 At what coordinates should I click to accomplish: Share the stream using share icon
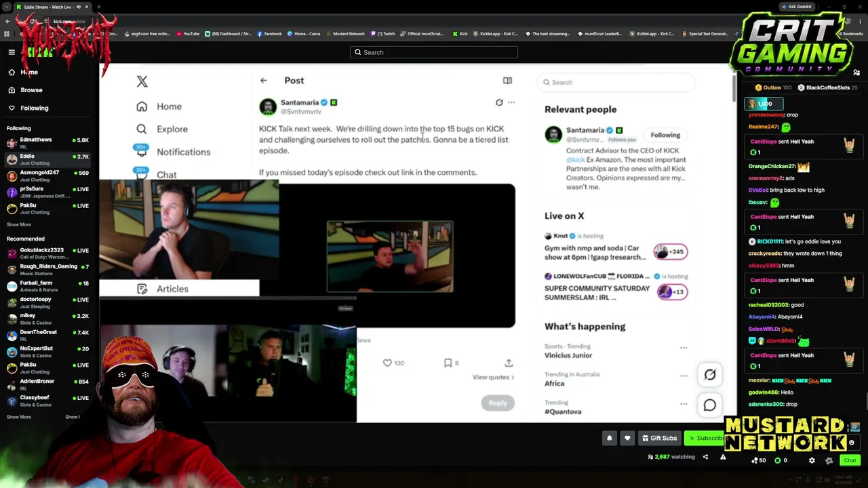(705, 457)
